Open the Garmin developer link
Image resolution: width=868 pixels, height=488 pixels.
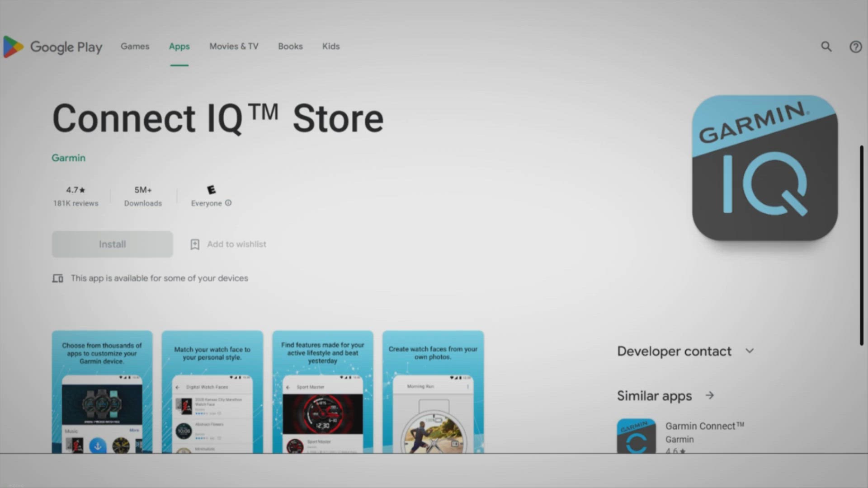68,158
